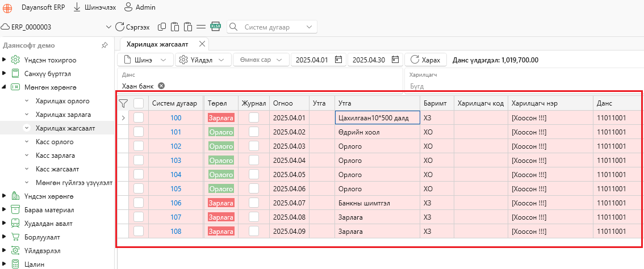The height and width of the screenshot is (269, 644).
Task: Select Харилцах орлого in the sidebar
Action: pos(62,100)
